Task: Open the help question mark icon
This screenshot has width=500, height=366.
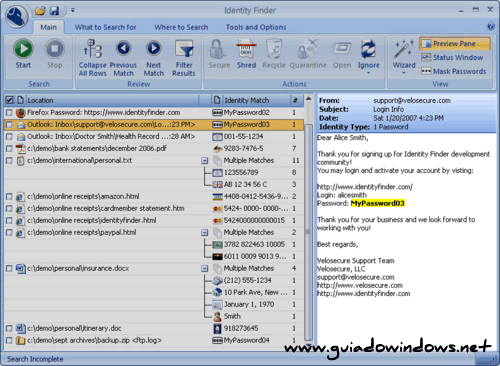Action: pyautogui.click(x=490, y=26)
